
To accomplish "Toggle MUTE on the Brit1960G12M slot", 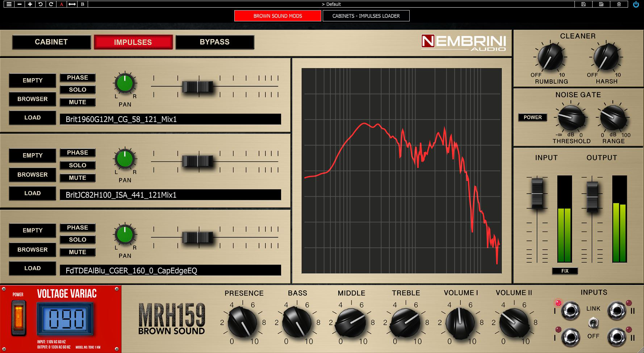I will point(78,102).
